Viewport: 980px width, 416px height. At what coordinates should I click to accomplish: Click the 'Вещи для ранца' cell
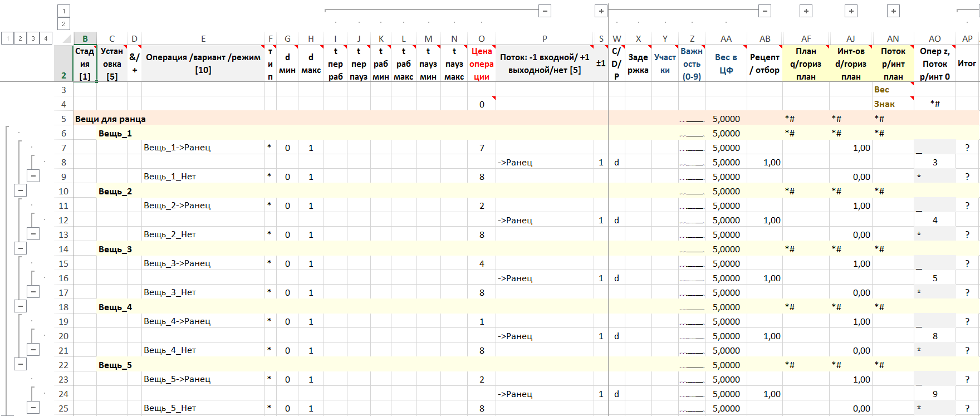(110, 119)
